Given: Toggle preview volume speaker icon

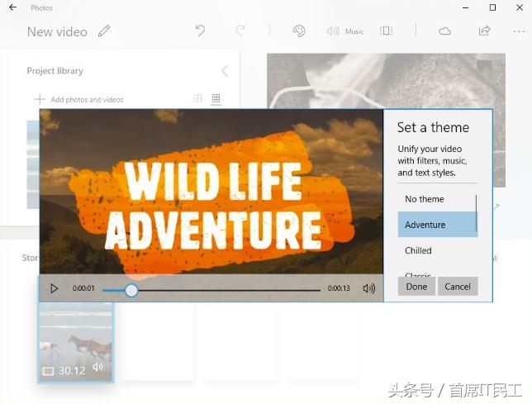Looking at the screenshot, I should pos(368,288).
